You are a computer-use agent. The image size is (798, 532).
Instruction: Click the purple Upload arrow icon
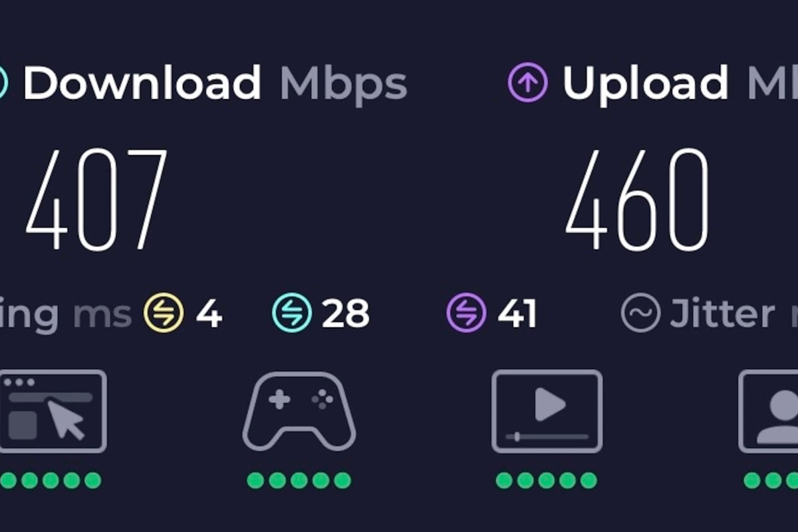(528, 84)
